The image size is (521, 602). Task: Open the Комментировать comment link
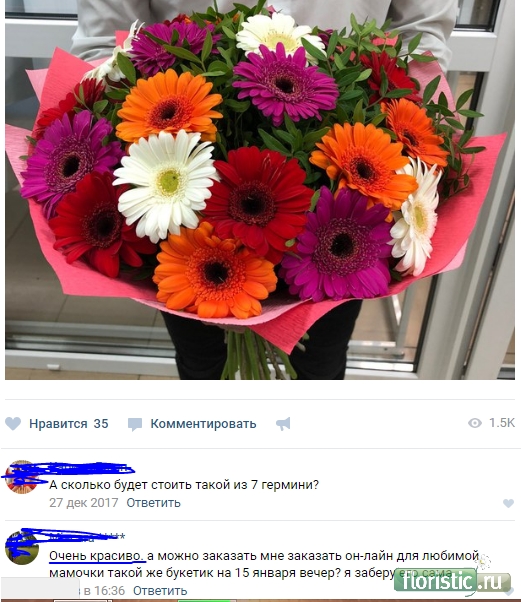point(203,423)
